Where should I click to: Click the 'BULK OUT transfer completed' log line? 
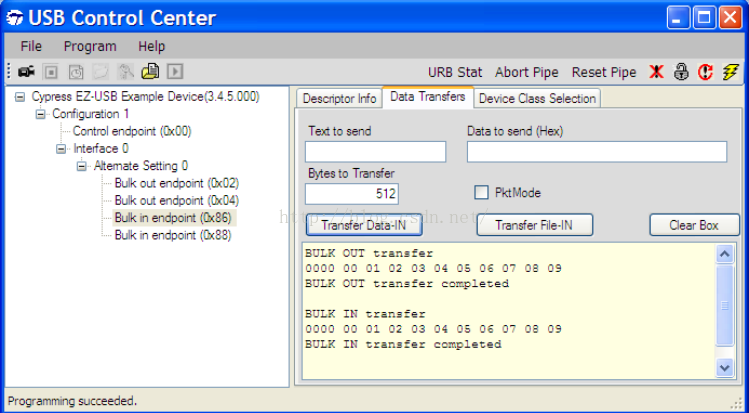(x=407, y=284)
